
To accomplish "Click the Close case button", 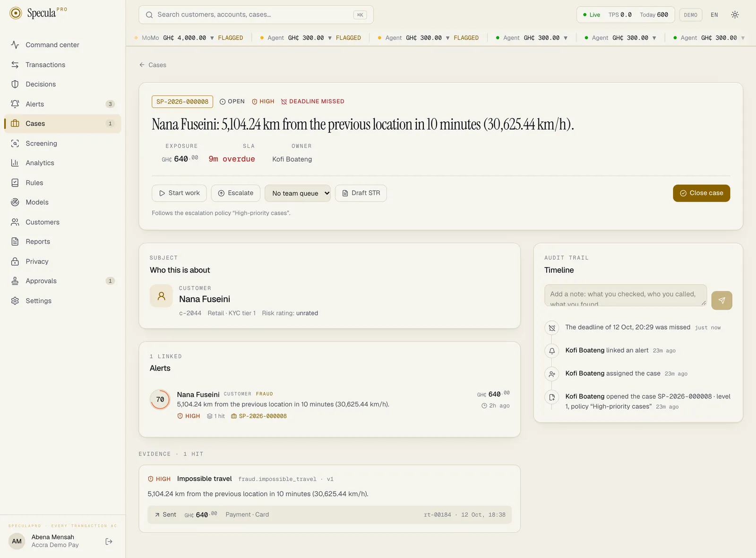I will (701, 193).
